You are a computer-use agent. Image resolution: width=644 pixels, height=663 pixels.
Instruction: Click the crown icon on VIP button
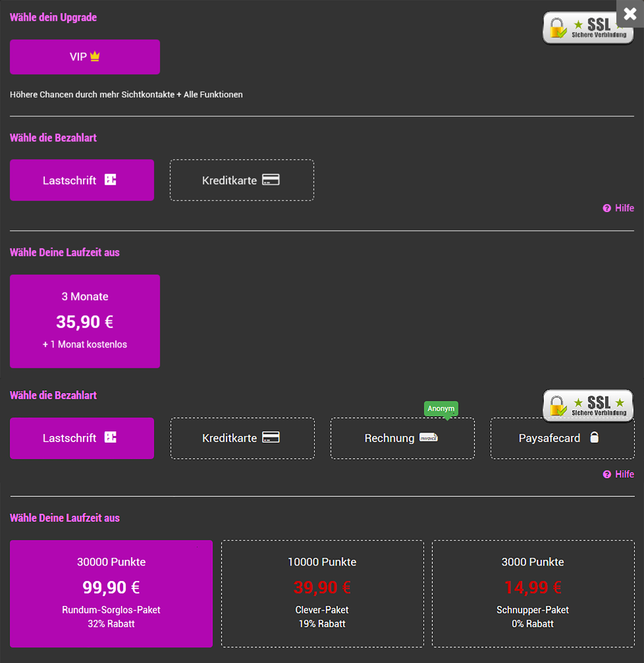(x=95, y=56)
